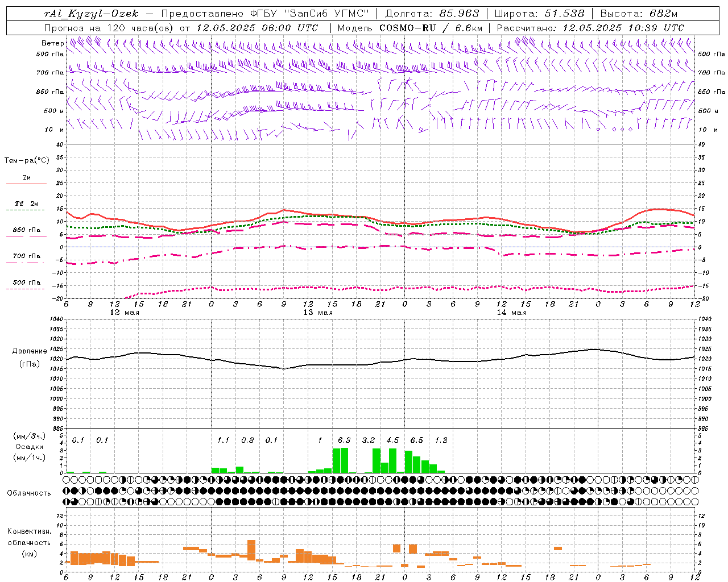Click the 6.5 precipitation total value
Image resolution: width=728 pixels, height=582 pixels.
coord(417,440)
